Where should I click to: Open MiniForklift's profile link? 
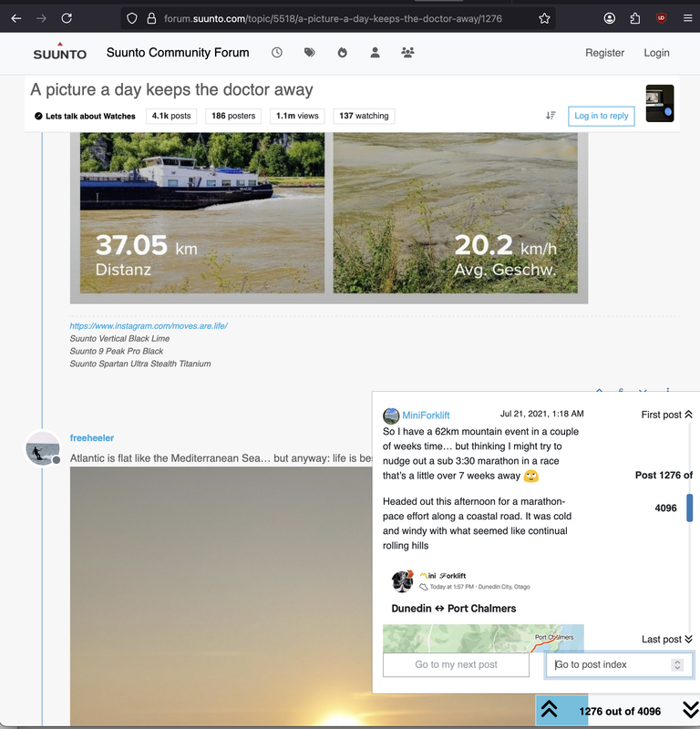[426, 416]
